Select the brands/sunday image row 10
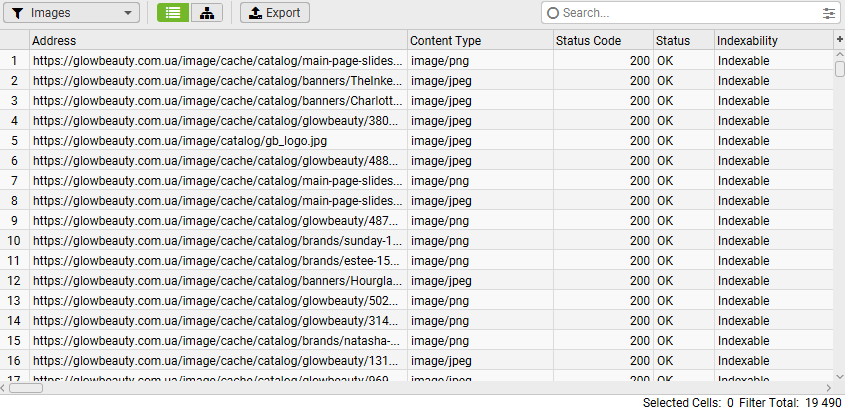This screenshot has width=845, height=409. pos(218,241)
